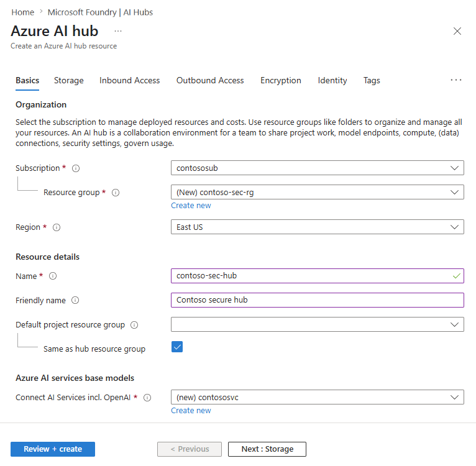Image resolution: width=476 pixels, height=466 pixels.
Task: Click the Resource details heading
Action: pyautogui.click(x=48, y=257)
